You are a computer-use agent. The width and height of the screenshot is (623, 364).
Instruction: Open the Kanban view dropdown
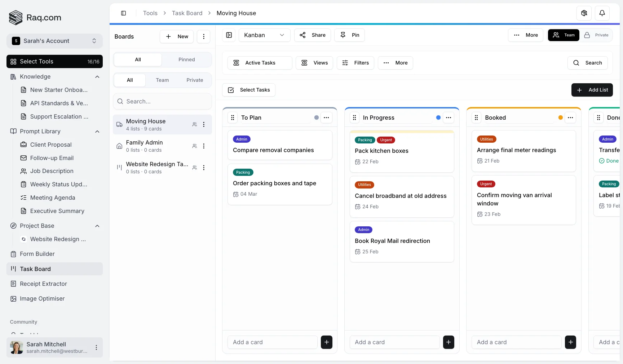point(264,35)
